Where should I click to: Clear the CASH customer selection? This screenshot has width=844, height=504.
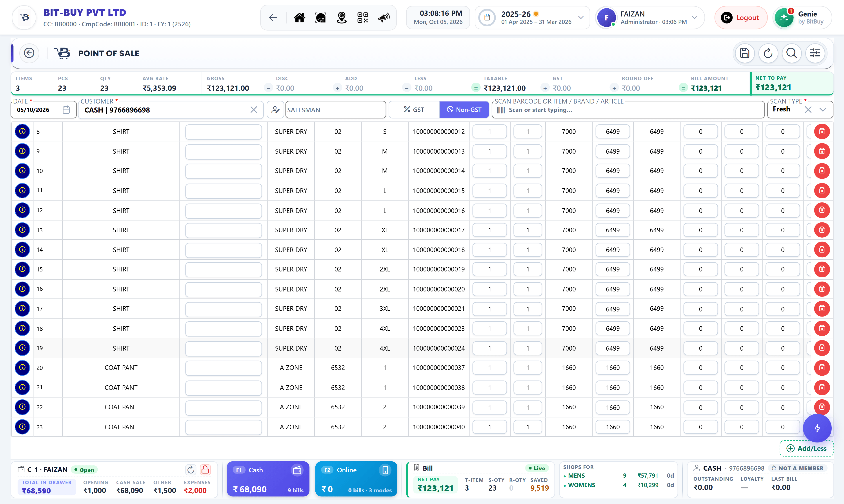254,110
